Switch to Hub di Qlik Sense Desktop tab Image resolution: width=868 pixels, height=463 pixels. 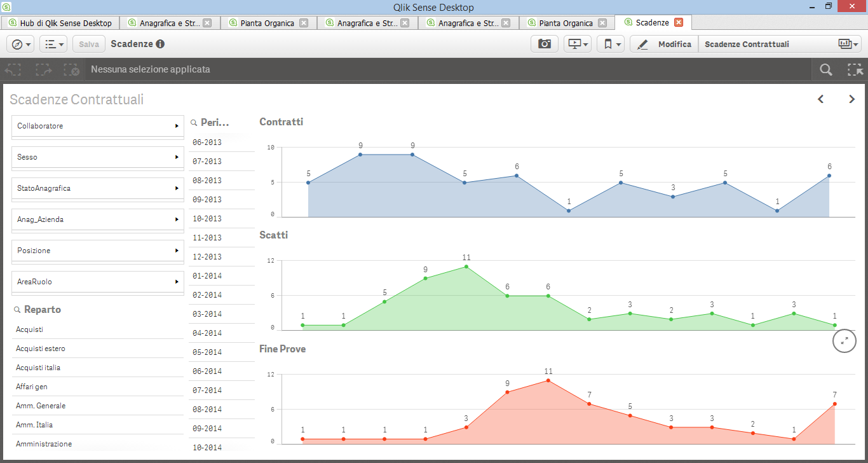pos(60,23)
